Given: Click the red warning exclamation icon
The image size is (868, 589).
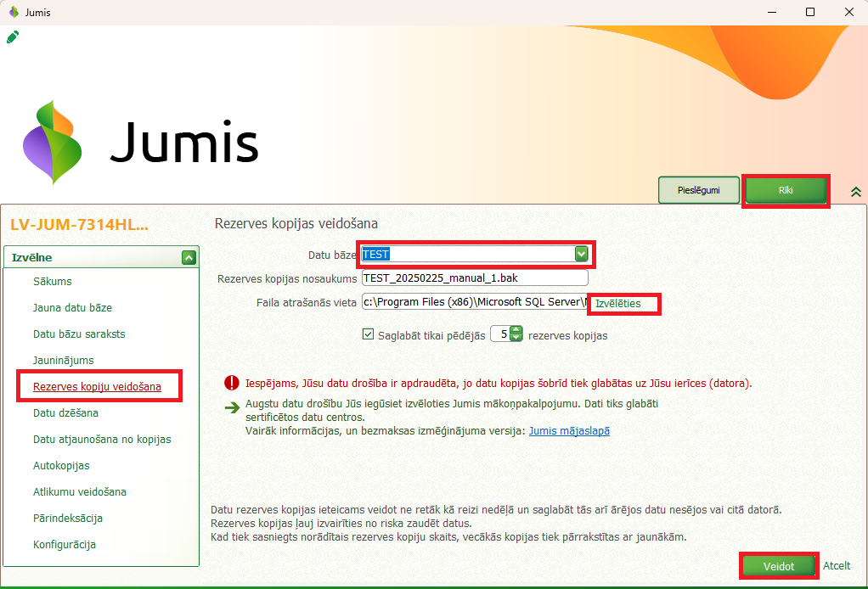Looking at the screenshot, I should click(231, 383).
